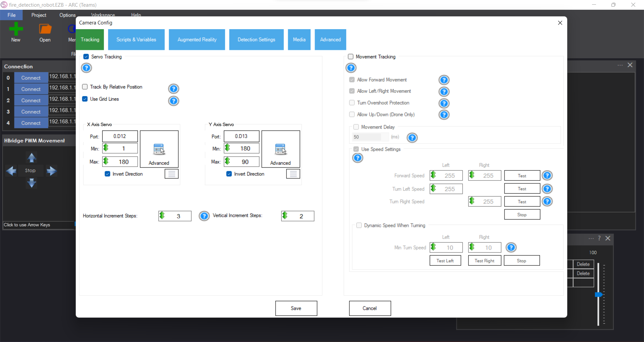Open help for Track By Relative Position
This screenshot has width=644, height=342.
173,89
